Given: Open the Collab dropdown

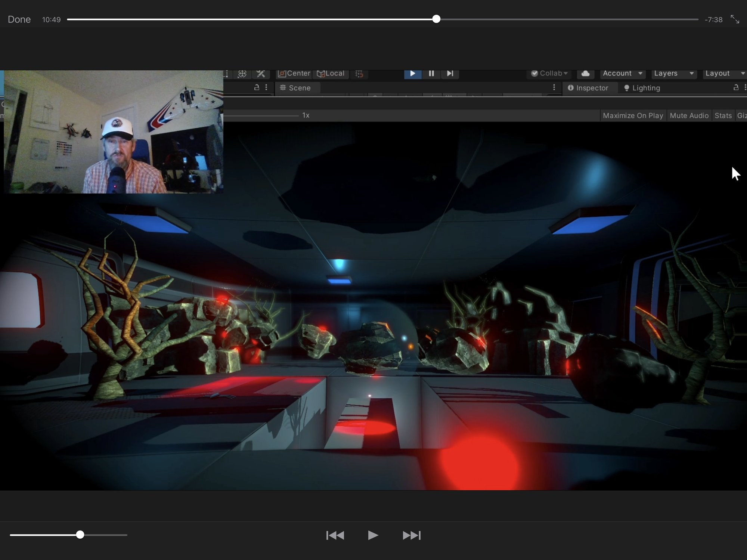Looking at the screenshot, I should pyautogui.click(x=549, y=74).
